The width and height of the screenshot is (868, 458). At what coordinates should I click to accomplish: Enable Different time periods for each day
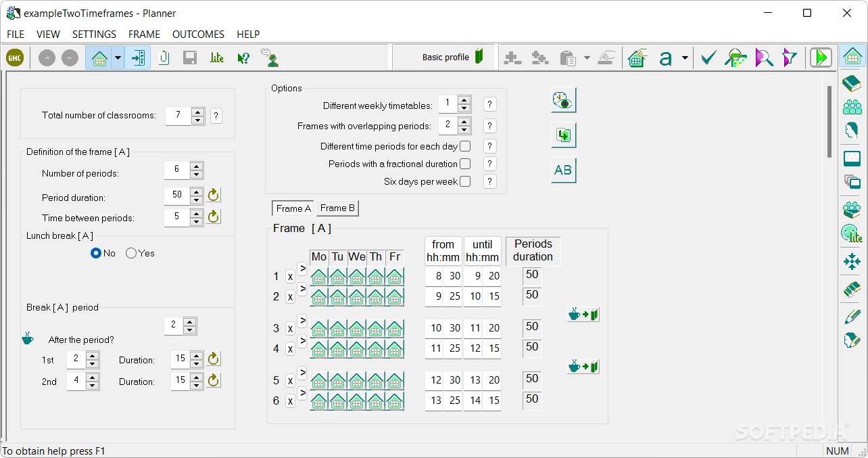pyautogui.click(x=465, y=146)
